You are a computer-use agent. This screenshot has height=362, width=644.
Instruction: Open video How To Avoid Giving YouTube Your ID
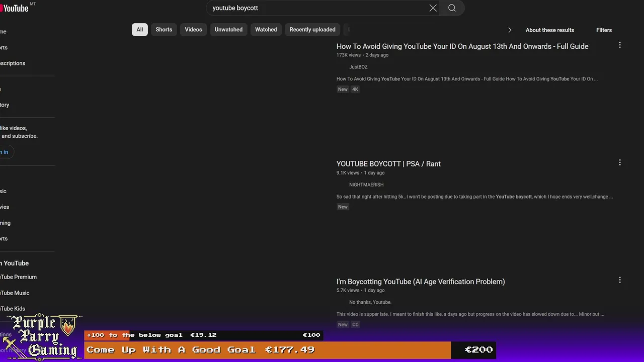pos(462,46)
